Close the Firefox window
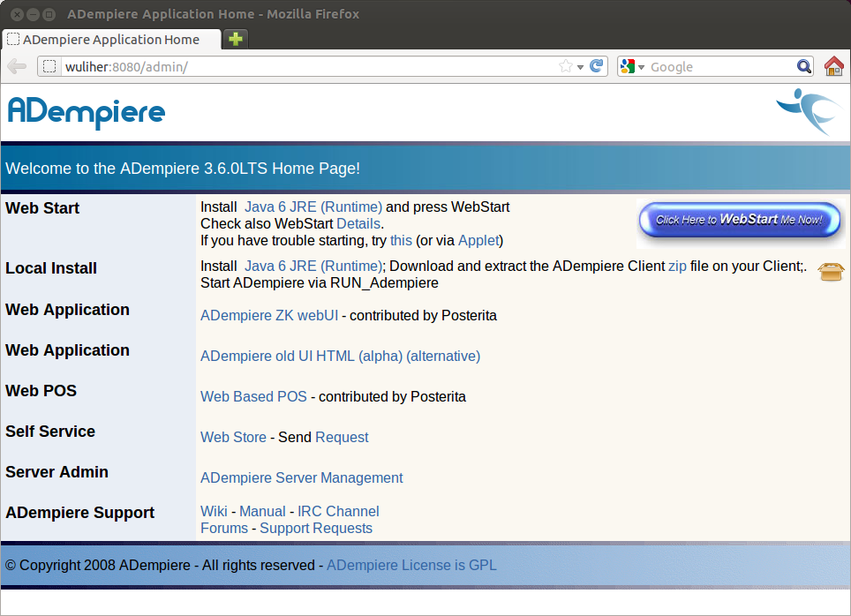 [x=18, y=14]
